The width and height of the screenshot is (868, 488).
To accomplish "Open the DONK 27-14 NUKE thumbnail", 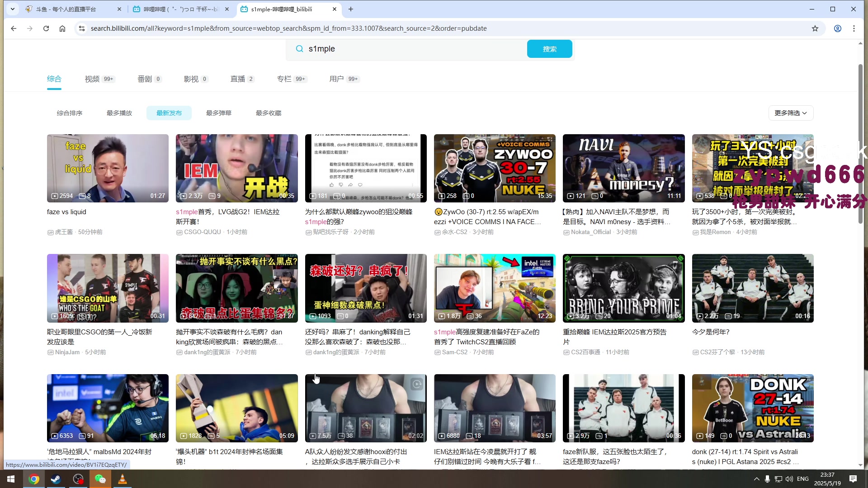I will [x=753, y=408].
